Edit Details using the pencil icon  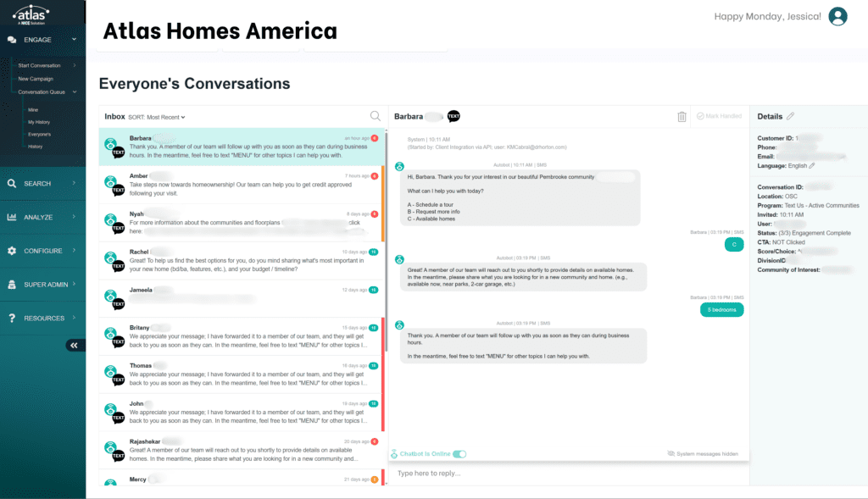pos(791,116)
